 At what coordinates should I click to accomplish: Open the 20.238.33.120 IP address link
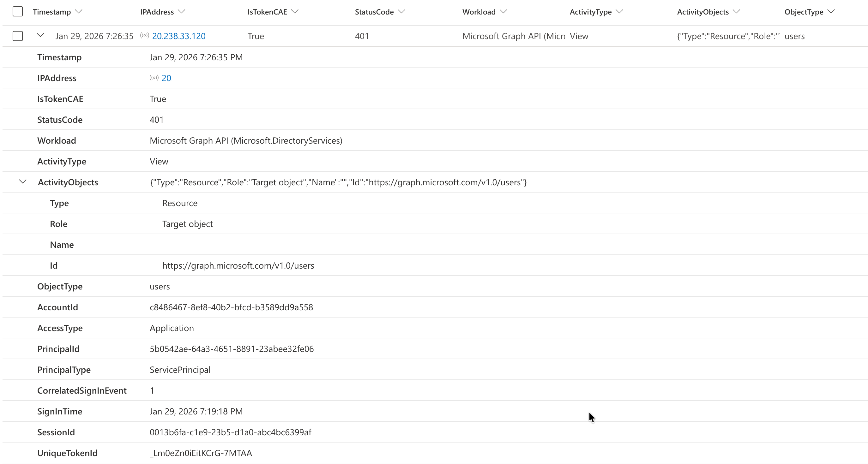[x=178, y=36]
